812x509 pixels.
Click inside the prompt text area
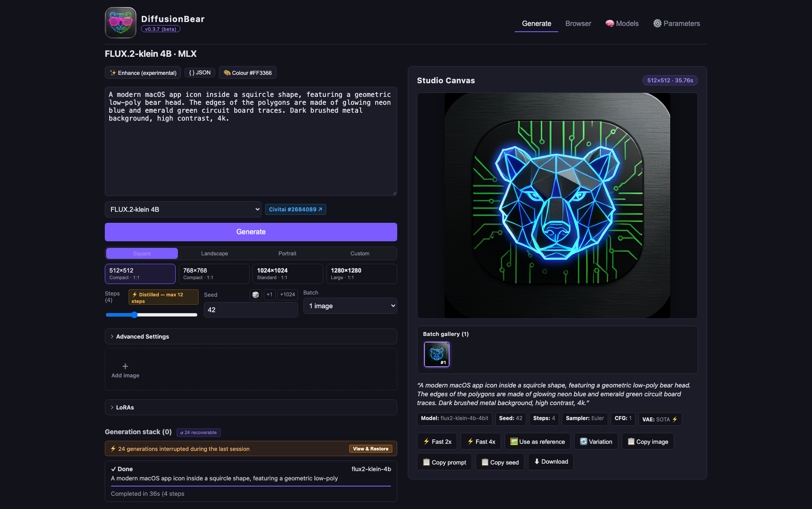[251, 141]
